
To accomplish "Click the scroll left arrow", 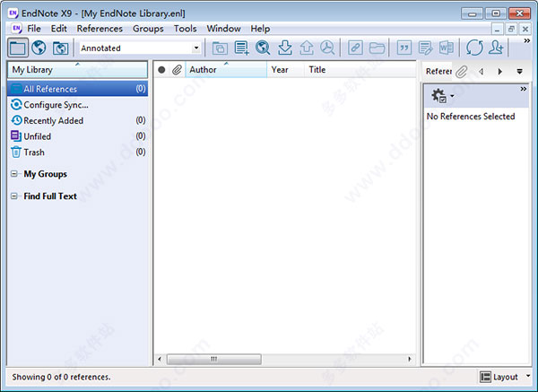I will (x=160, y=359).
